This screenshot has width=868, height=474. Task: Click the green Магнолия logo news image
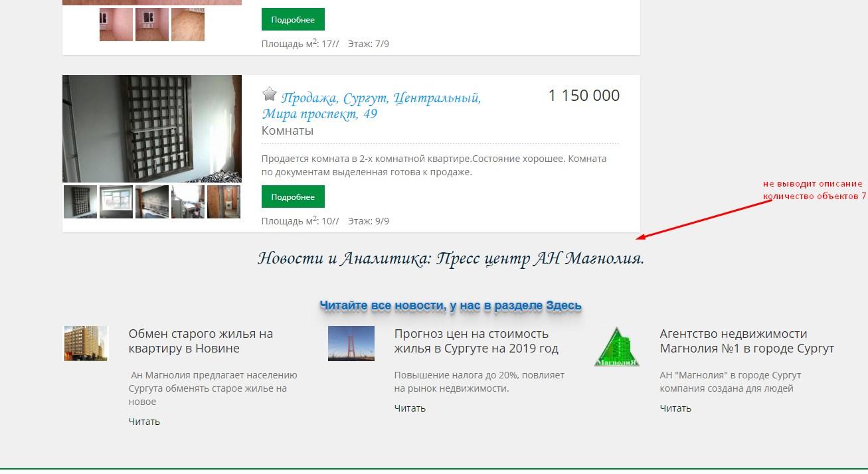[617, 346]
